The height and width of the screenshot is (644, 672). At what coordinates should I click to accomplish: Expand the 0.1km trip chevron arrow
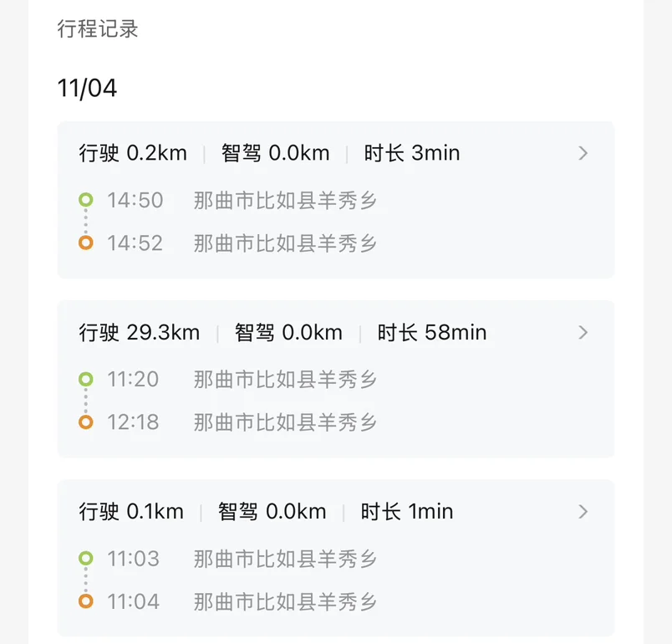583,511
